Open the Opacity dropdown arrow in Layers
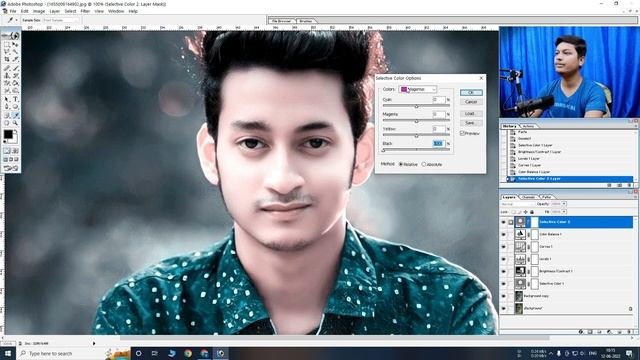The image size is (640, 360). point(564,204)
